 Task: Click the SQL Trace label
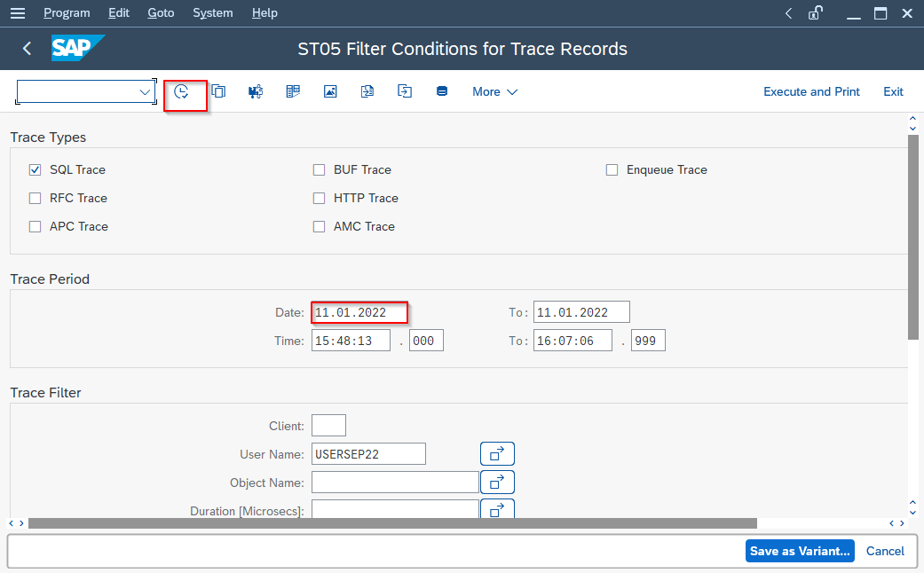coord(78,169)
